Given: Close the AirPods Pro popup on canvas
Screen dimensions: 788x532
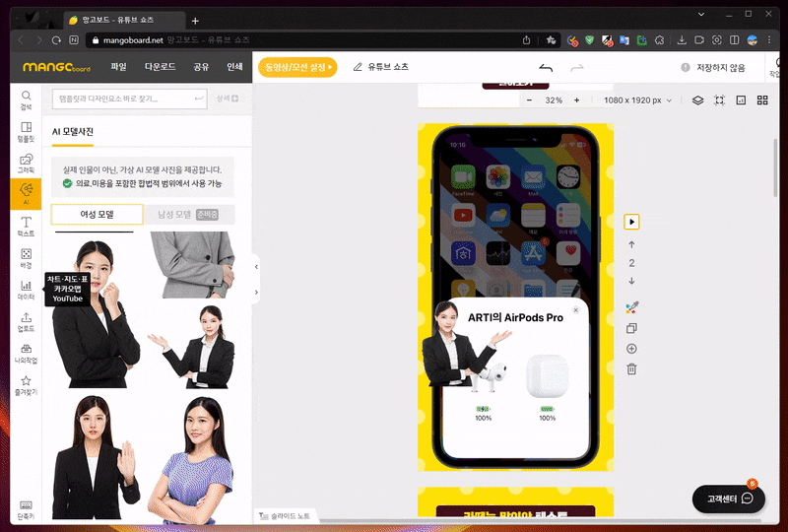Looking at the screenshot, I should tap(576, 310).
